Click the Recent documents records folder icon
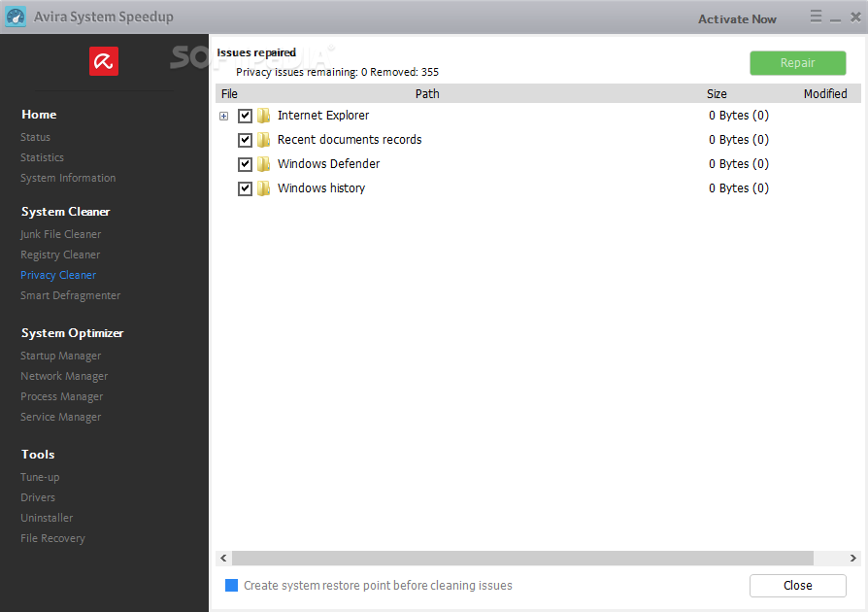The height and width of the screenshot is (612, 868). click(x=264, y=140)
